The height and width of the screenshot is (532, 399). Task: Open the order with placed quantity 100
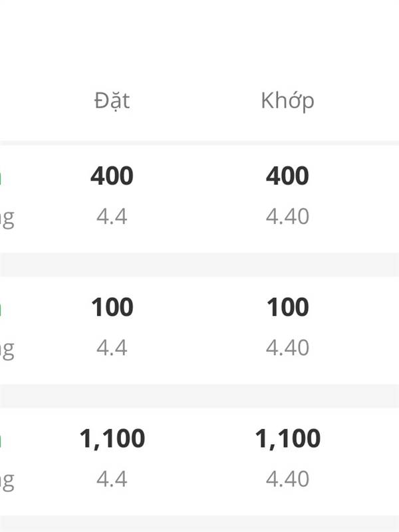112,307
